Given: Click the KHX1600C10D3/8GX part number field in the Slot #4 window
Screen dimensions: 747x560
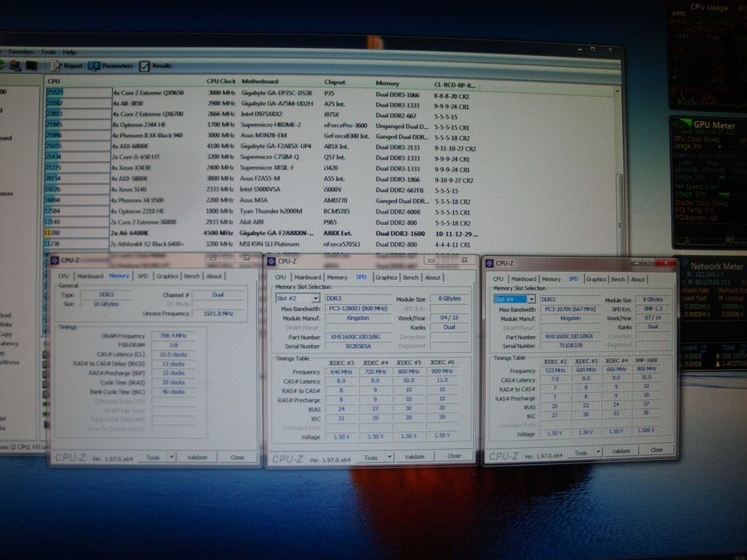Looking at the screenshot, I should pyautogui.click(x=570, y=336).
